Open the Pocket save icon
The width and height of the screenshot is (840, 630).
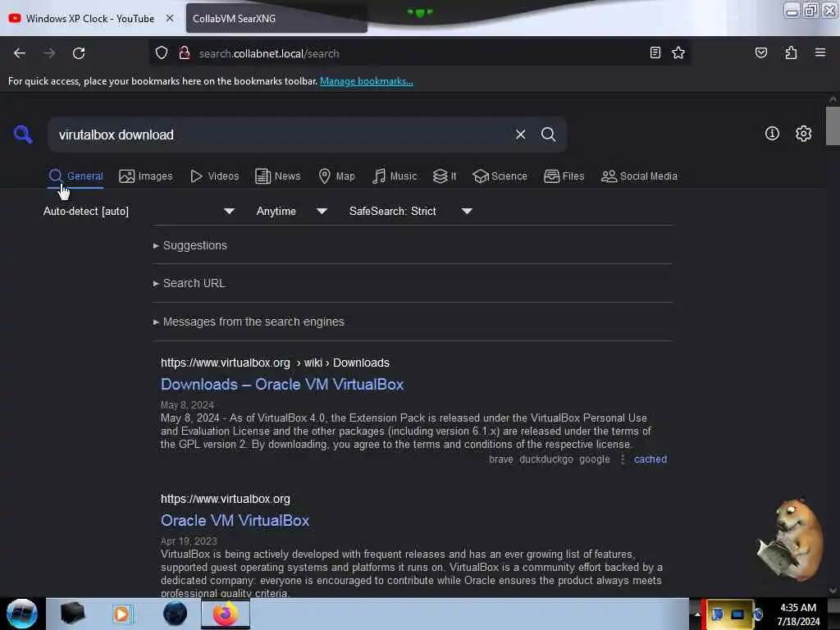(760, 52)
